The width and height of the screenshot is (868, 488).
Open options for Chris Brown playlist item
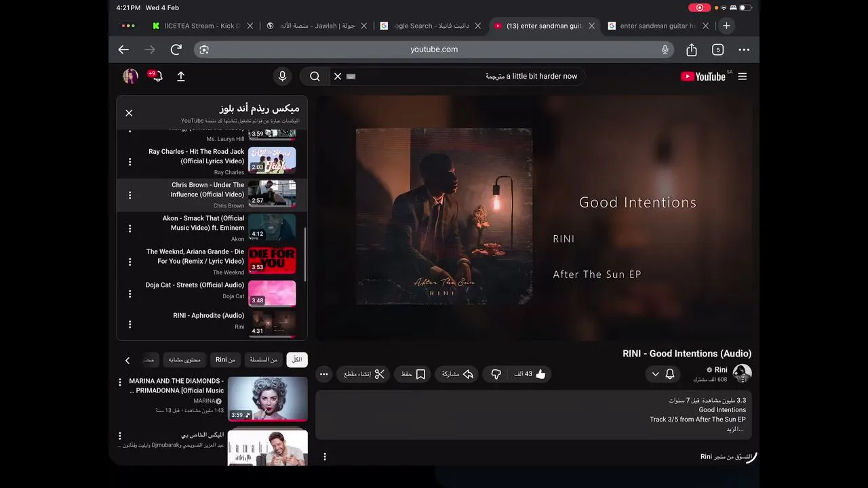pos(130,195)
